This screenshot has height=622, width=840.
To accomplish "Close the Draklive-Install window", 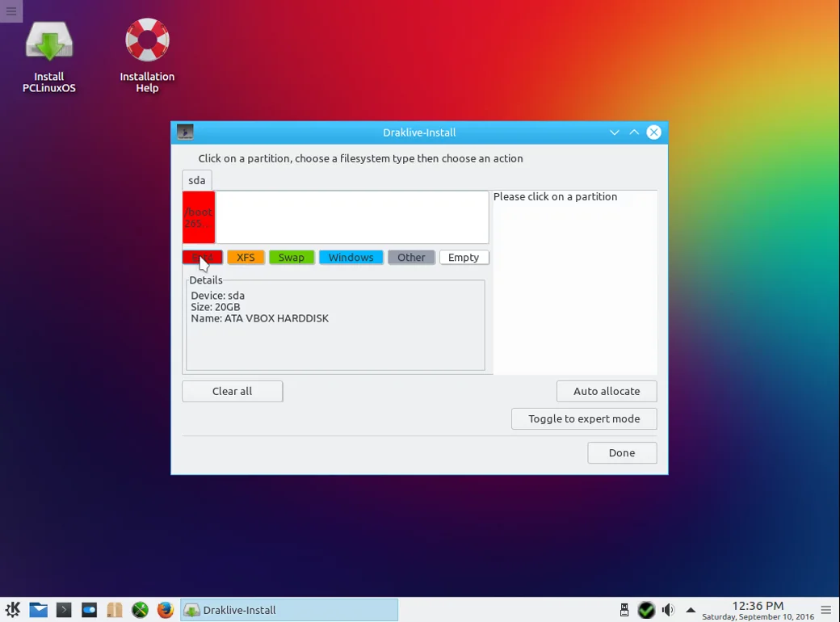I will (653, 132).
